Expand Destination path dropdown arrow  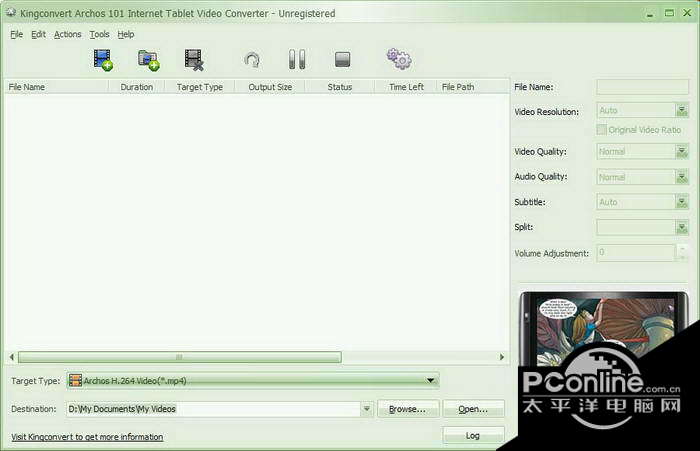(367, 409)
